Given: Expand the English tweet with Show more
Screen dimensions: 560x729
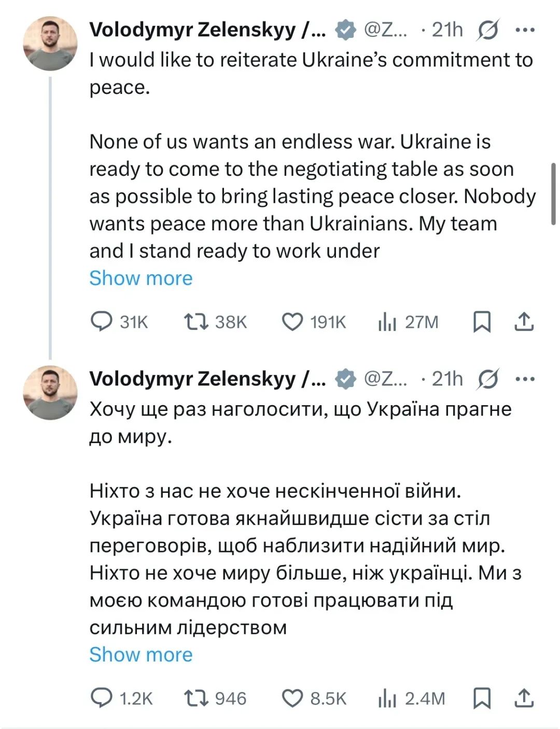Looking at the screenshot, I should tap(141, 278).
